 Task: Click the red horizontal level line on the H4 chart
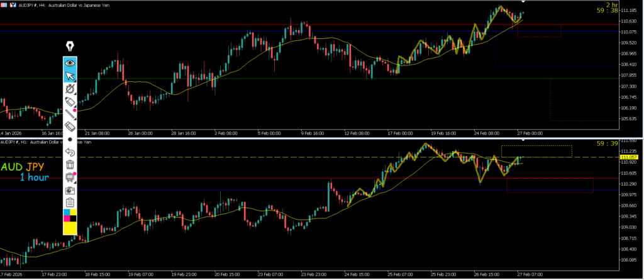pyautogui.click(x=189, y=25)
